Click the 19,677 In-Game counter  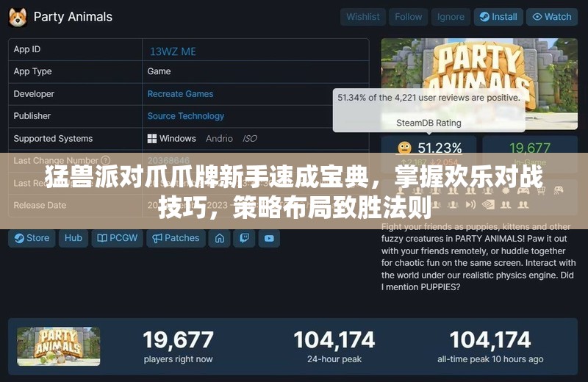[x=530, y=154]
